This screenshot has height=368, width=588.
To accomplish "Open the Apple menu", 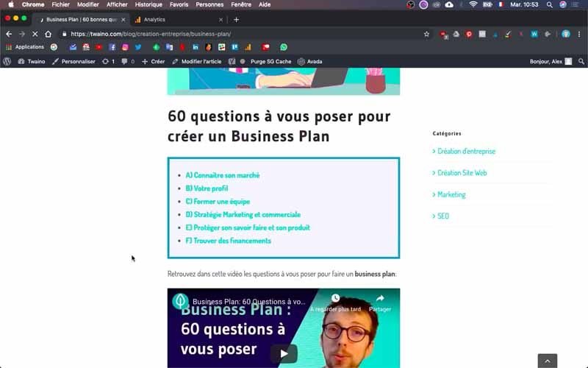I will [x=11, y=4].
